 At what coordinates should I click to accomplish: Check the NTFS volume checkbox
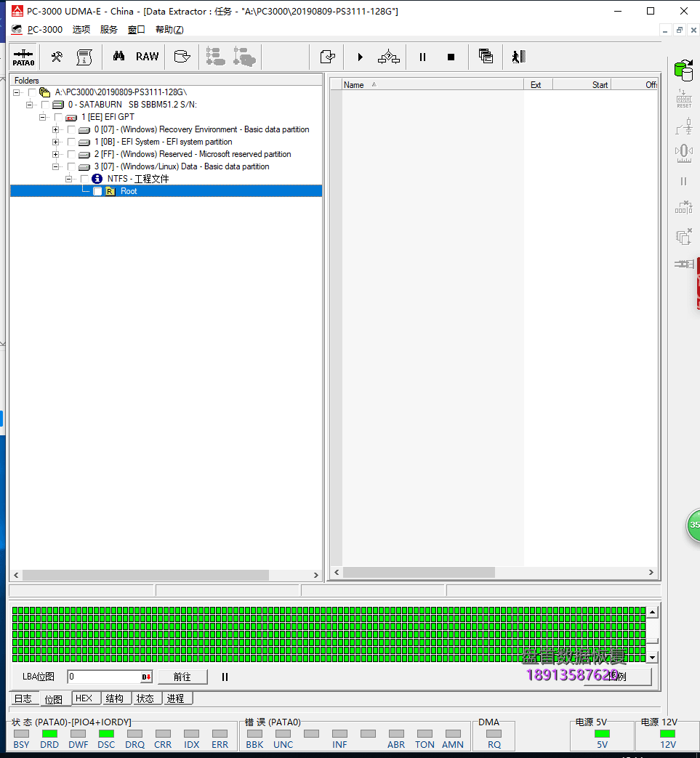(84, 179)
